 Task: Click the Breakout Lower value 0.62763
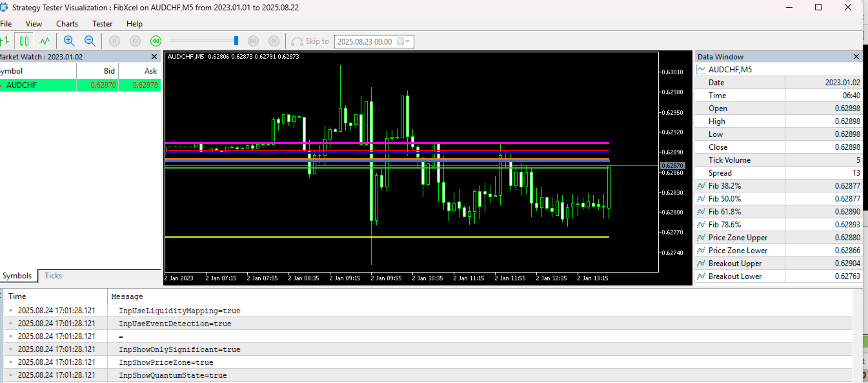[x=847, y=276]
